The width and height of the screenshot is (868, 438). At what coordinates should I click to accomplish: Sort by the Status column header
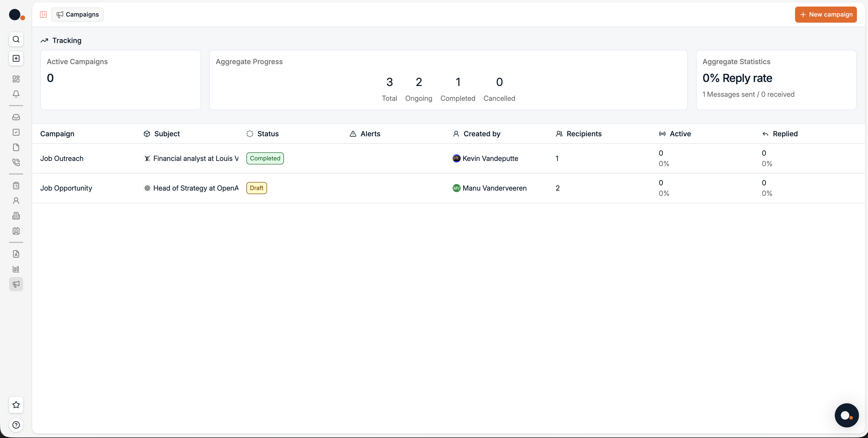268,134
